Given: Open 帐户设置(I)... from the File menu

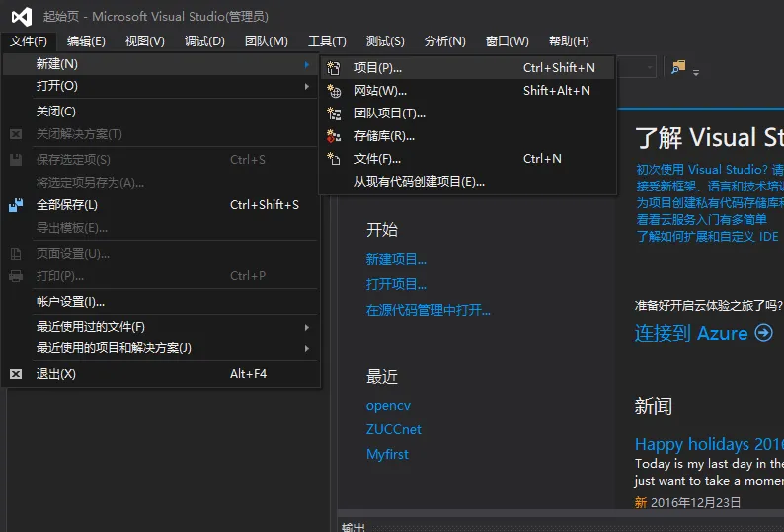Looking at the screenshot, I should tap(160, 302).
